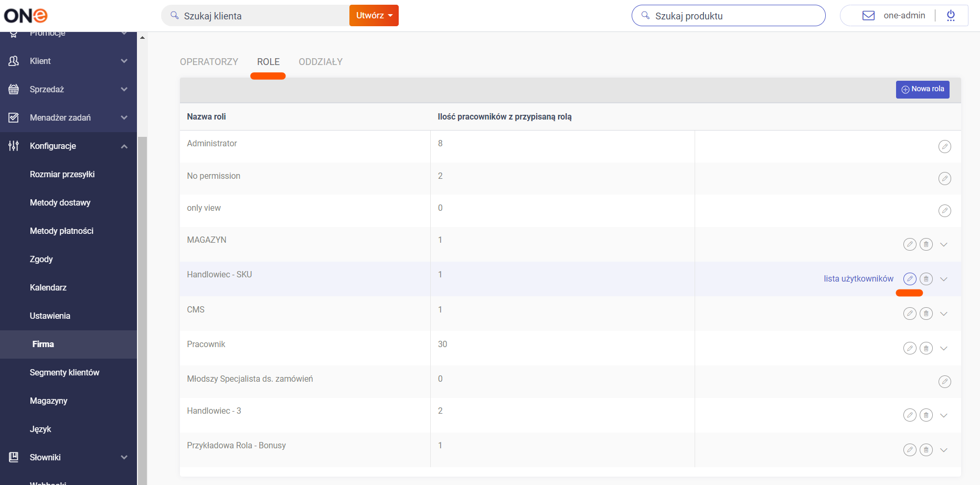This screenshot has height=485, width=980.
Task: Open Język in sidebar
Action: (40, 429)
